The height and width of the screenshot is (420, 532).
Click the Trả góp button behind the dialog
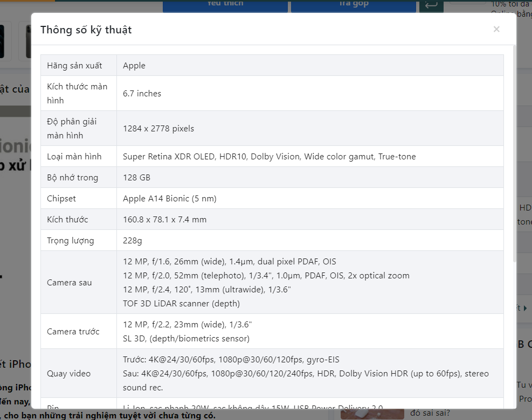pos(354,6)
